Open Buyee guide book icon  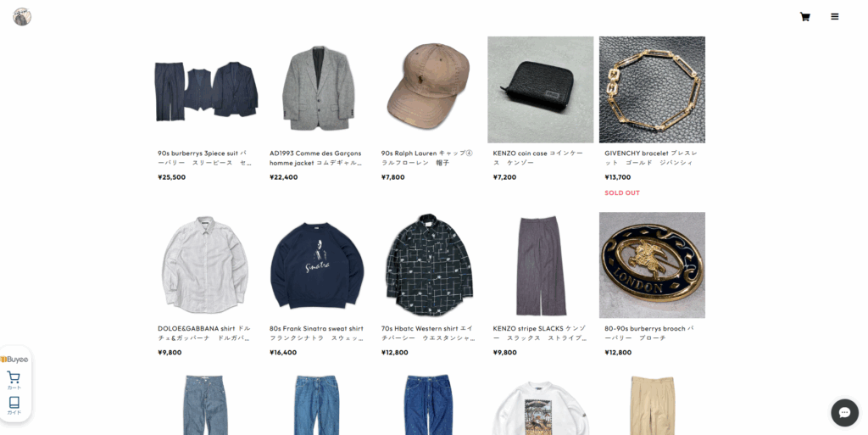(14, 404)
